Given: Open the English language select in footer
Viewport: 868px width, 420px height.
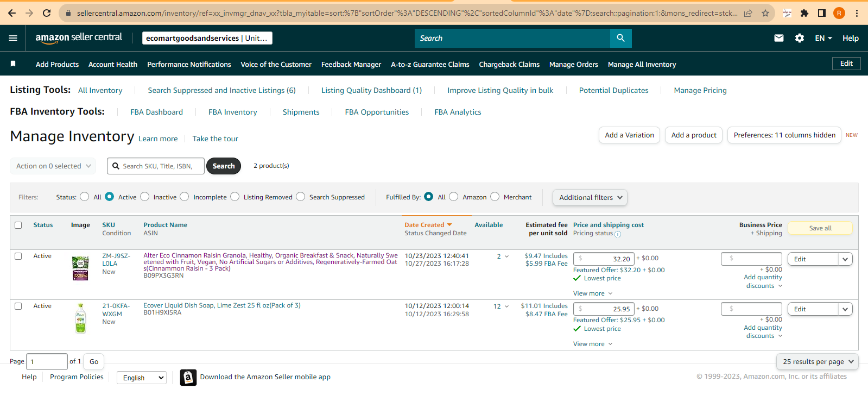Looking at the screenshot, I should (x=142, y=378).
